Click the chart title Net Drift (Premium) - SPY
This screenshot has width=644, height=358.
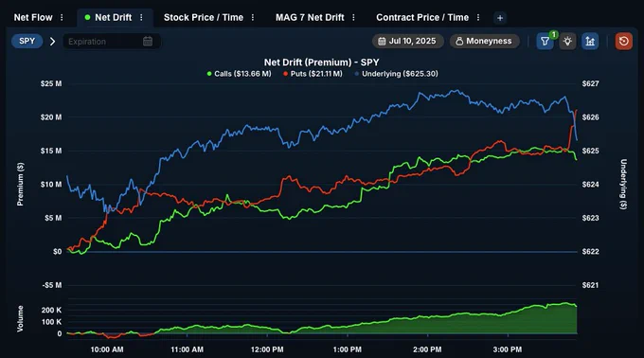click(321, 63)
